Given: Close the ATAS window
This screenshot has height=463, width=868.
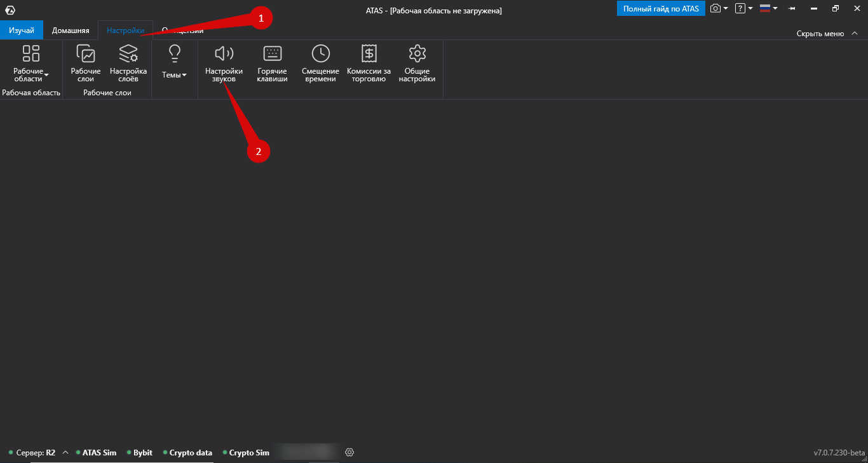Looking at the screenshot, I should 857,9.
